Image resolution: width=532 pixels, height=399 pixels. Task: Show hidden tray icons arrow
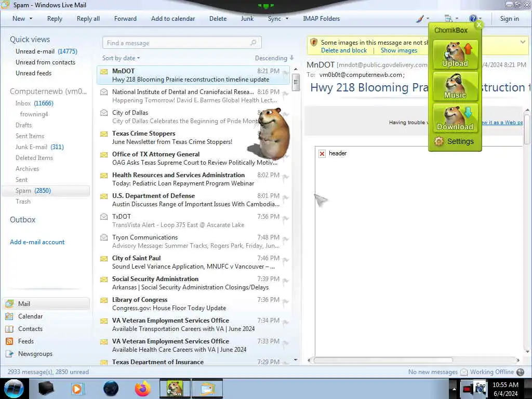pos(454,389)
